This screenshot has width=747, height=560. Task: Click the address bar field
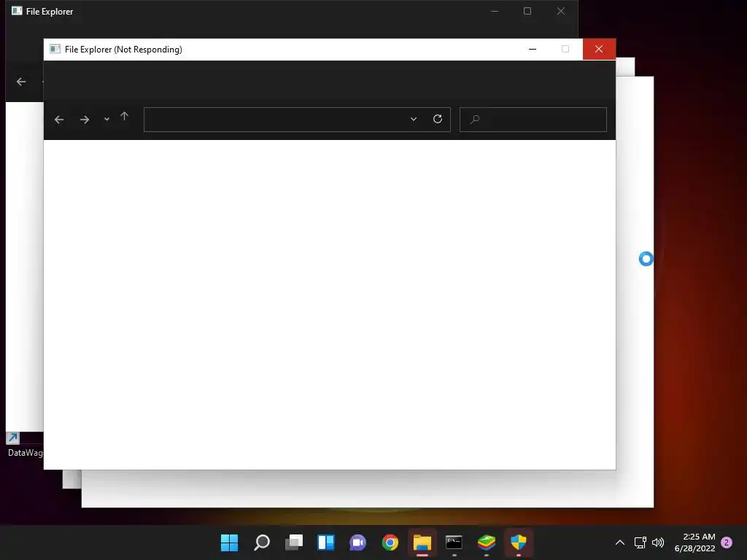pos(297,119)
